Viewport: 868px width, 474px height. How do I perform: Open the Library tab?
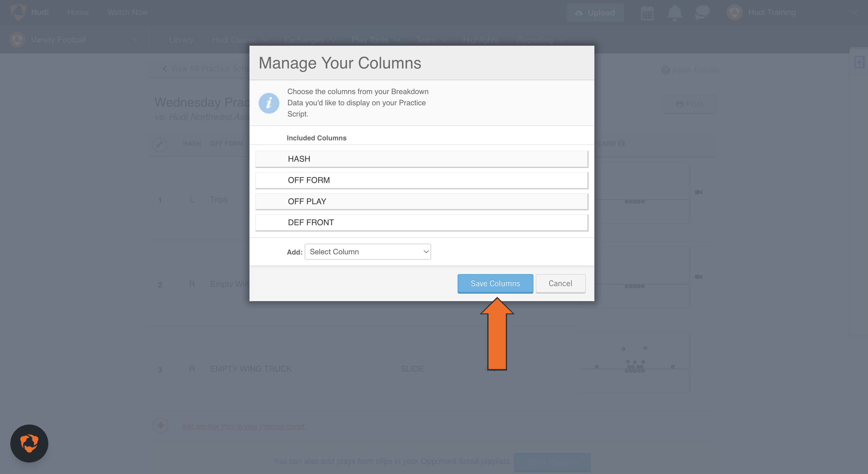click(x=181, y=40)
